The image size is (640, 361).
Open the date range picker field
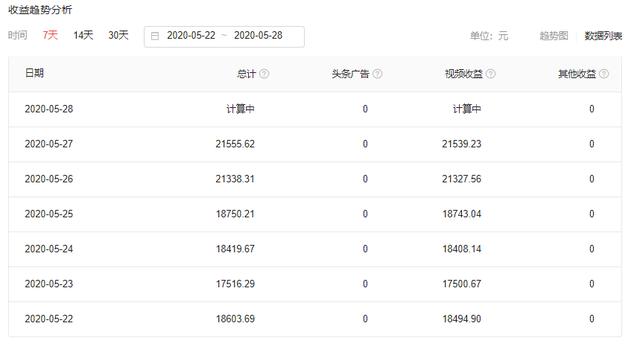pos(224,36)
